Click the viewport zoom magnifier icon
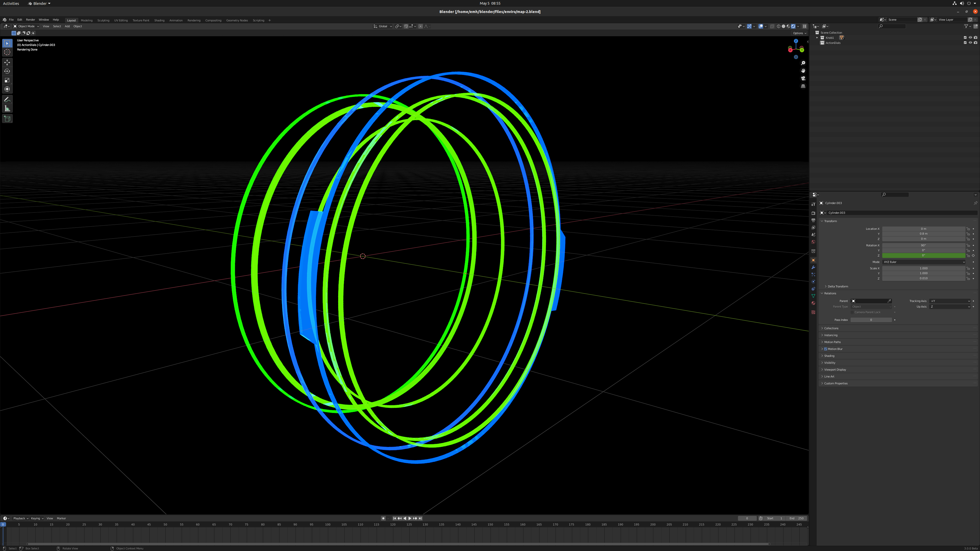The image size is (980, 551). coord(803,63)
